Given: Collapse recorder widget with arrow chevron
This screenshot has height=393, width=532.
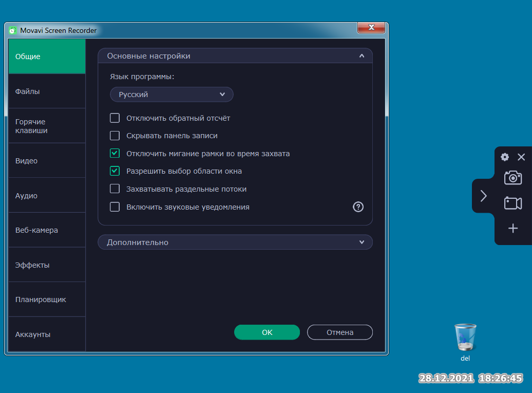Looking at the screenshot, I should pos(484,196).
